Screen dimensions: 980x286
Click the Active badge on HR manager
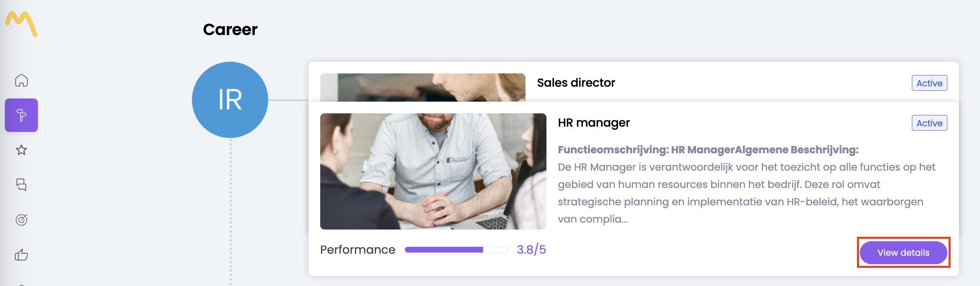[929, 123]
